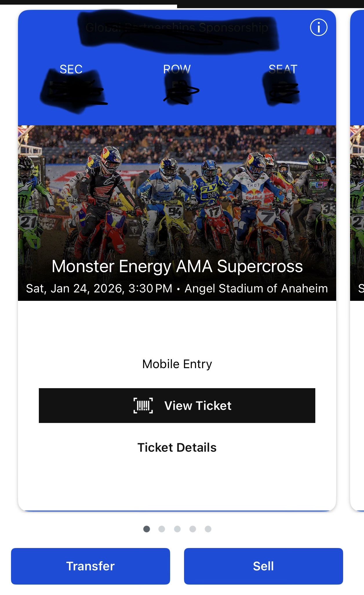This screenshot has width=364, height=595.
Task: Tap the next ticket card peeking at right
Action: point(357,261)
